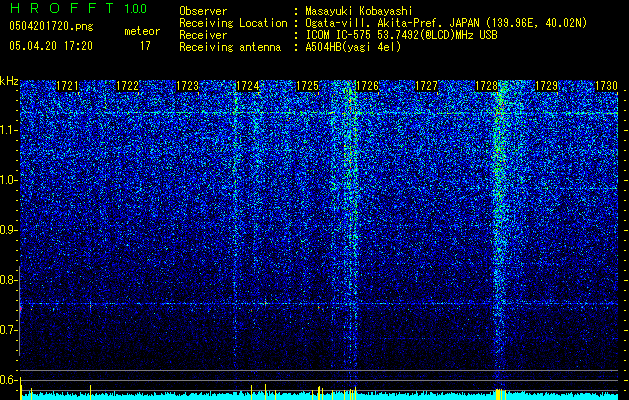The height and width of the screenshot is (400, 629).
Task: Click the 1.0 frequency axis label
Action: (8, 180)
